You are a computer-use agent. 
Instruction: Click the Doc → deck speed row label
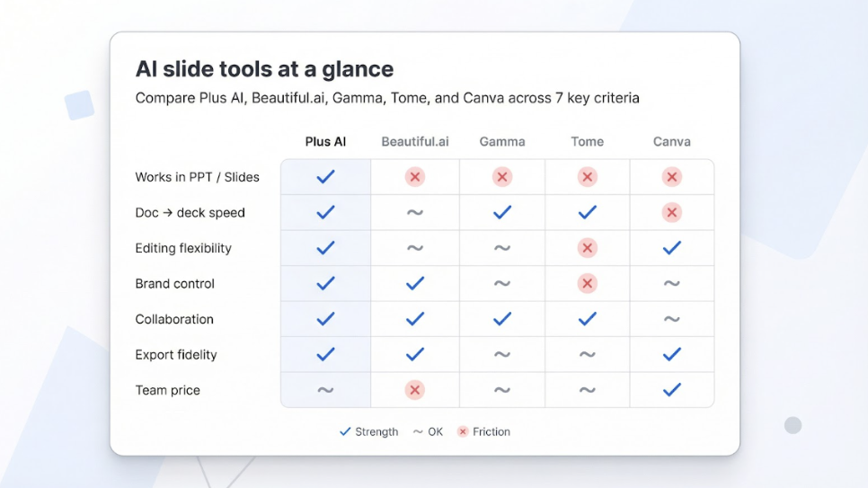190,213
